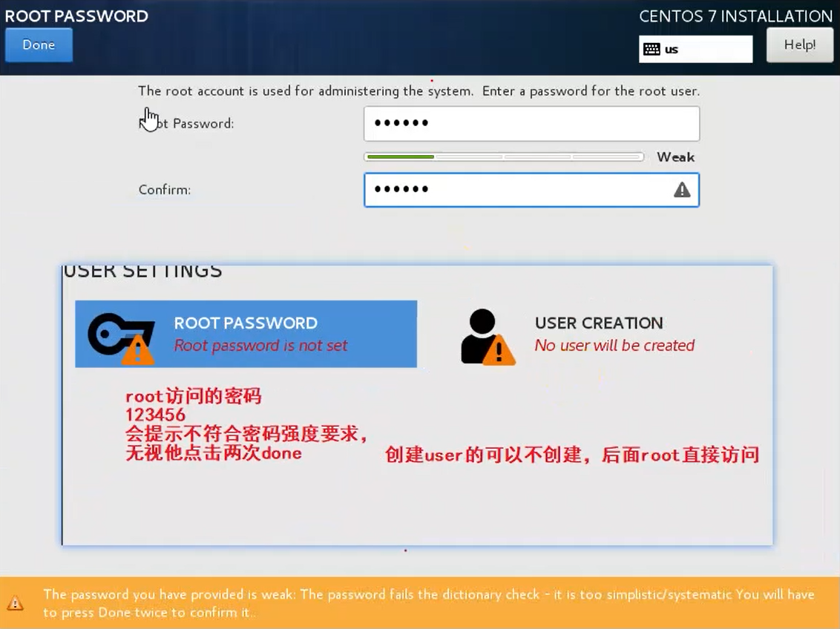Click the ROOT PASSWORD page title
The image size is (840, 629).
point(76,16)
